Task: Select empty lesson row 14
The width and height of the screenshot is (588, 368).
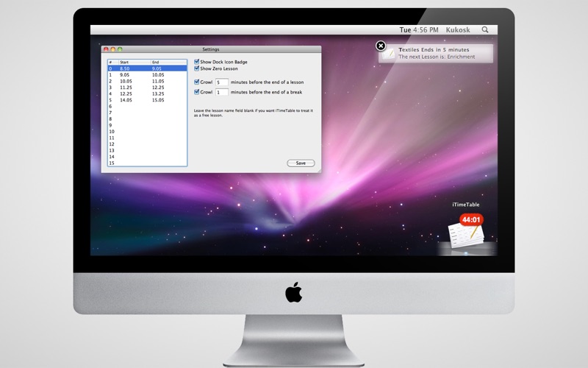Action: (148, 157)
